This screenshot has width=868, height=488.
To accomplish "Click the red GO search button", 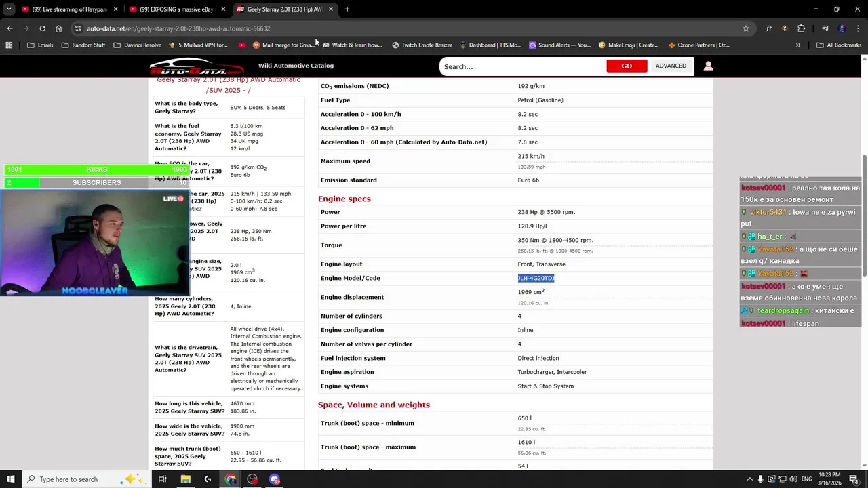I will 627,66.
